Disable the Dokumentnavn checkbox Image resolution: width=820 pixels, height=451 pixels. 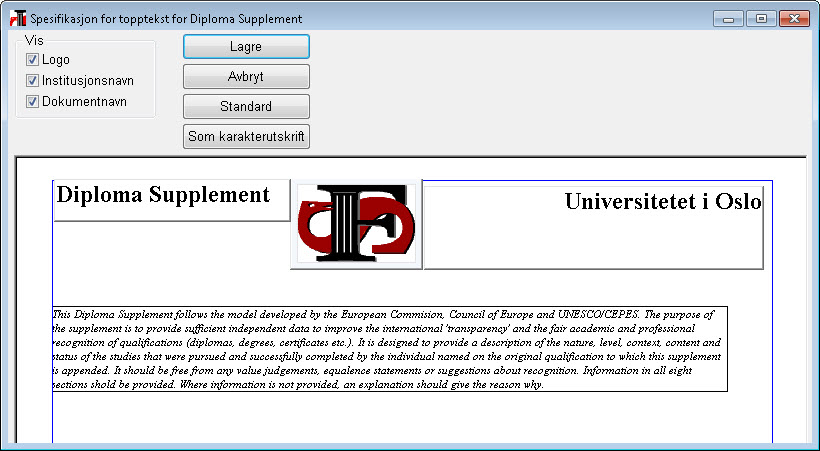tap(32, 102)
